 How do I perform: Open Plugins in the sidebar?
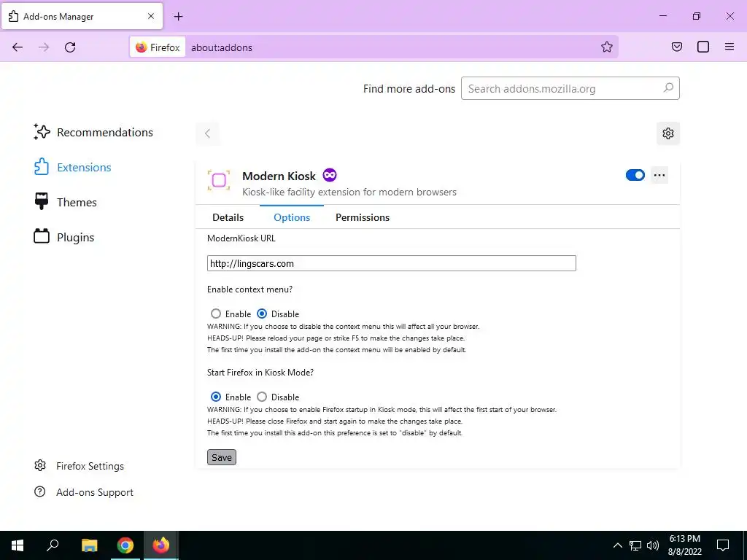pyautogui.click(x=63, y=237)
